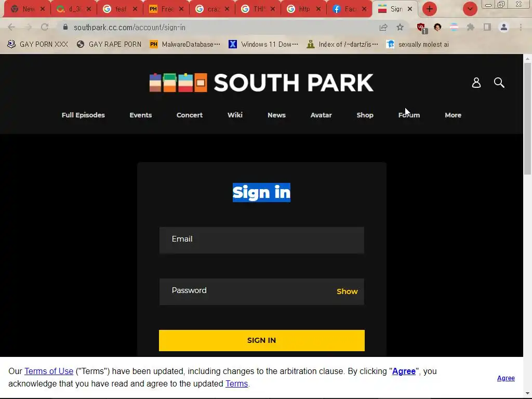Expand the More navigation menu
Viewport: 532px width, 399px height.
pos(453,115)
